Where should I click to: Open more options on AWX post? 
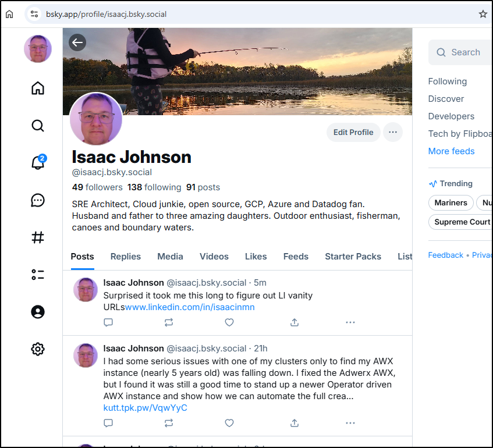(350, 423)
